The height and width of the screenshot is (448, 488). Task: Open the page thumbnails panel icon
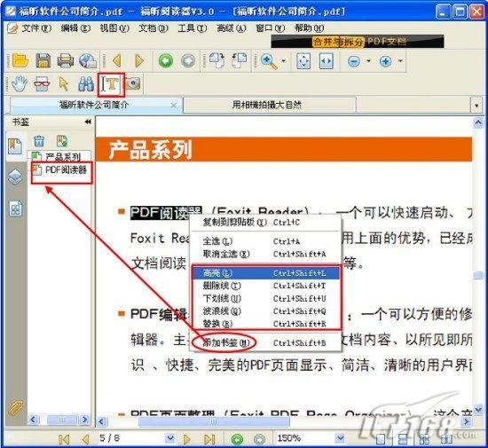15,208
